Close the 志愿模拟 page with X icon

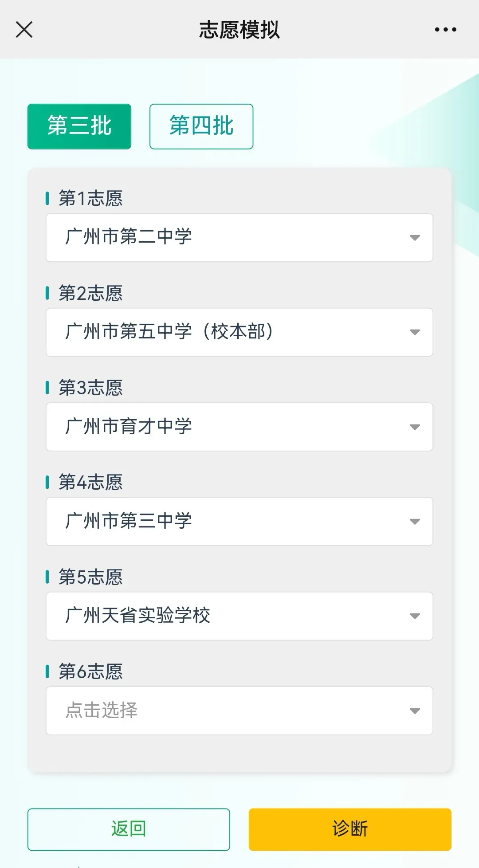click(24, 30)
